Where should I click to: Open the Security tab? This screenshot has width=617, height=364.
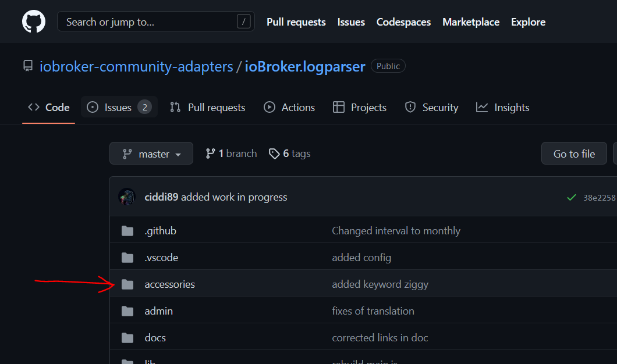point(431,108)
